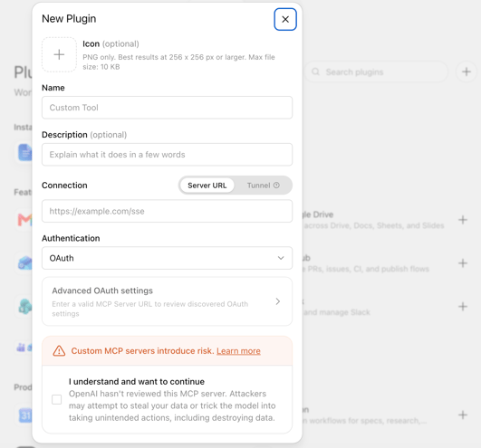Close the New Plugin dialog
The width and height of the screenshot is (481, 448).
coord(285,19)
